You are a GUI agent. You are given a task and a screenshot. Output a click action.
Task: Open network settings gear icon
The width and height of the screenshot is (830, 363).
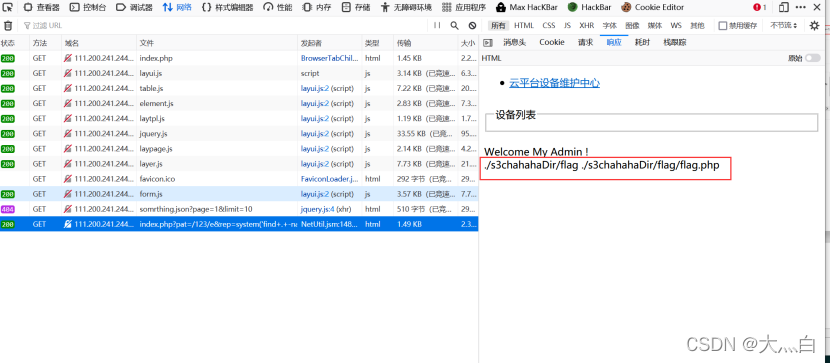pyautogui.click(x=814, y=25)
